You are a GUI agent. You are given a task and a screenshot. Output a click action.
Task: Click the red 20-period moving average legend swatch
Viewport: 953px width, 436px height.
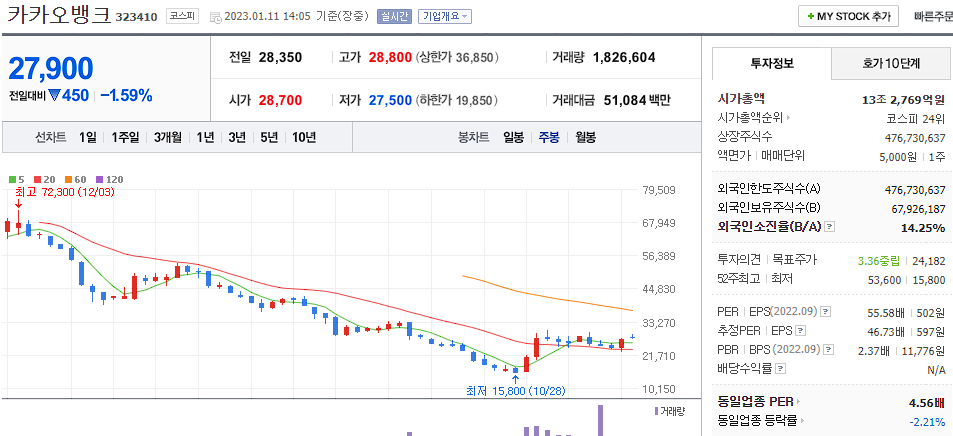36,179
